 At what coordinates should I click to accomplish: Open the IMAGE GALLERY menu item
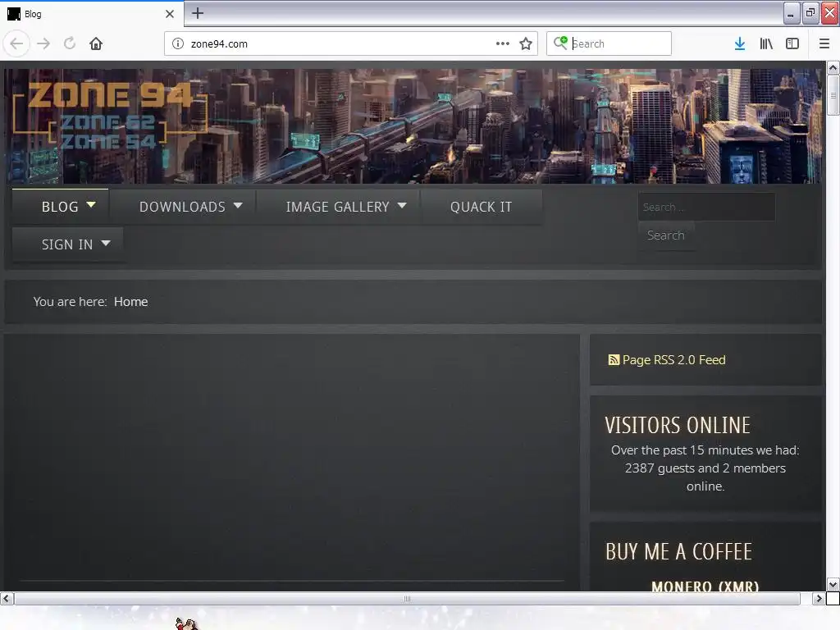pos(337,207)
